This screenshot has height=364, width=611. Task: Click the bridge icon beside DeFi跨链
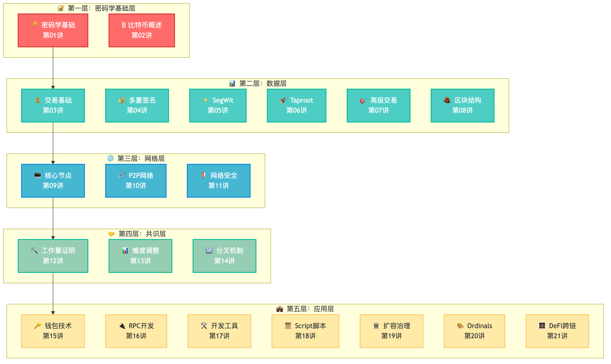pyautogui.click(x=542, y=326)
